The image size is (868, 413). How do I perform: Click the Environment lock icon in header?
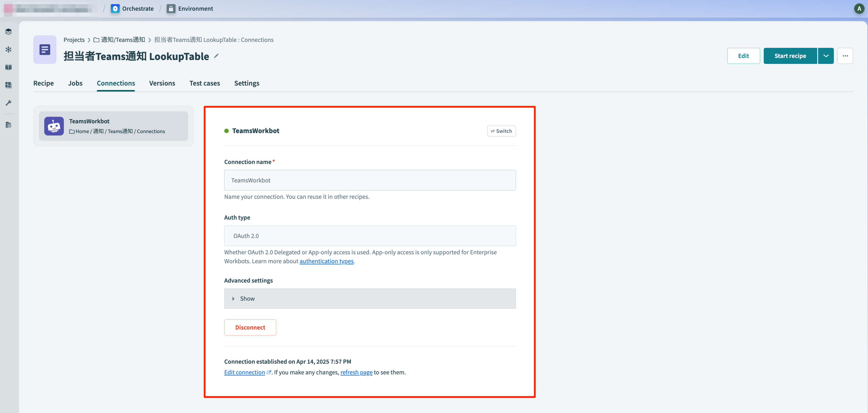click(171, 9)
